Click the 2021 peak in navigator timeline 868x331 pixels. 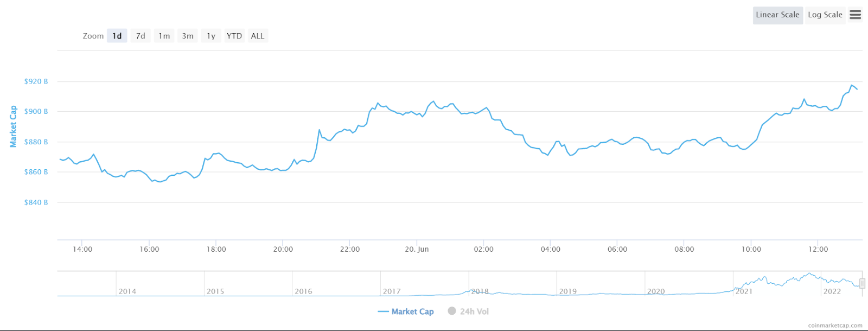pyautogui.click(x=809, y=275)
